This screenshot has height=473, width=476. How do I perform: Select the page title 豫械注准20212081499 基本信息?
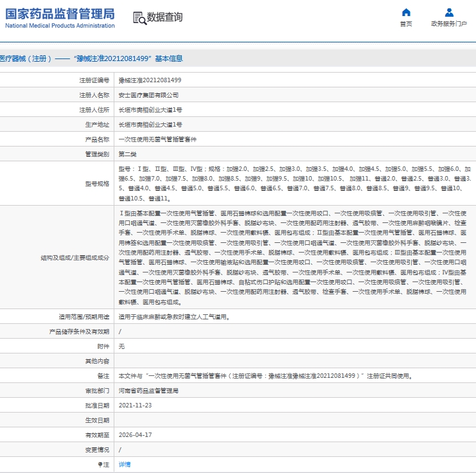click(x=128, y=58)
